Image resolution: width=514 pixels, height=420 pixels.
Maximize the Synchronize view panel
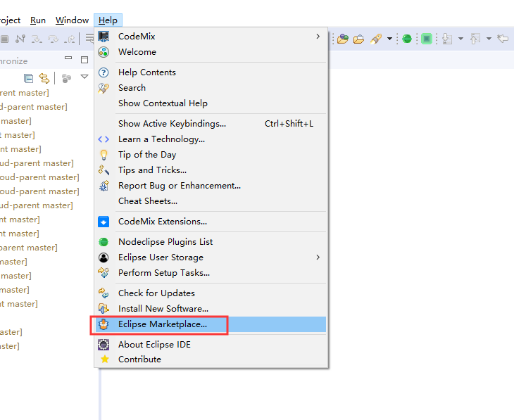[84, 59]
